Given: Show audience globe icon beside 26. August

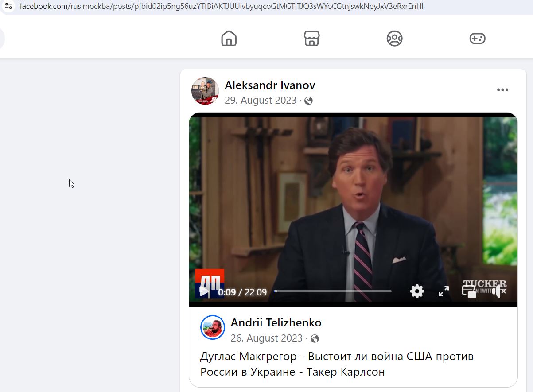Looking at the screenshot, I should [x=315, y=339].
